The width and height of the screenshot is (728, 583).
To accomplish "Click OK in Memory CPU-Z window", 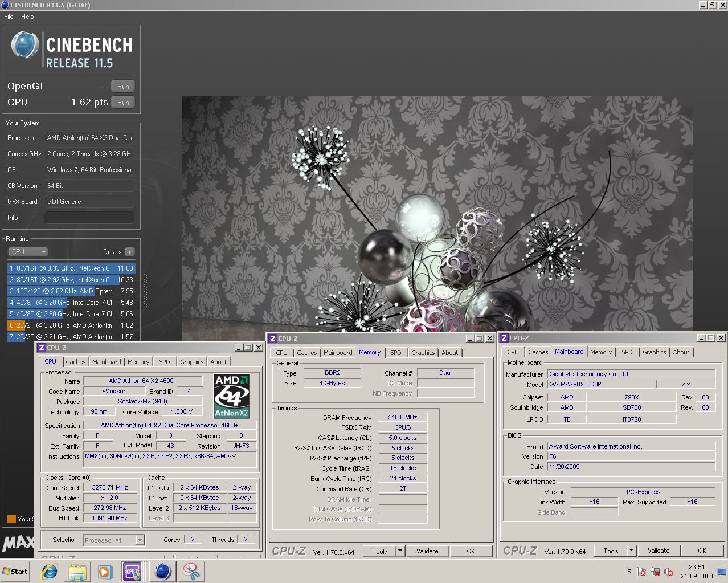I will pos(471,551).
